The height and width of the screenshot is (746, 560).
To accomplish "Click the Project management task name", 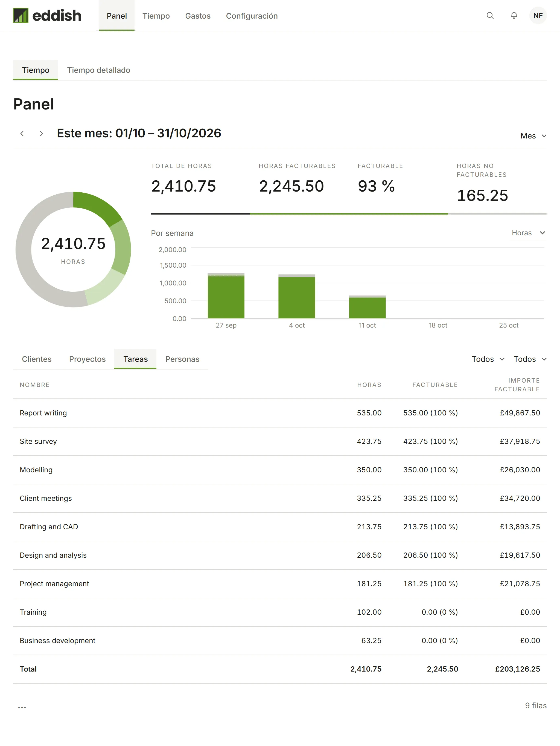I will tap(54, 584).
